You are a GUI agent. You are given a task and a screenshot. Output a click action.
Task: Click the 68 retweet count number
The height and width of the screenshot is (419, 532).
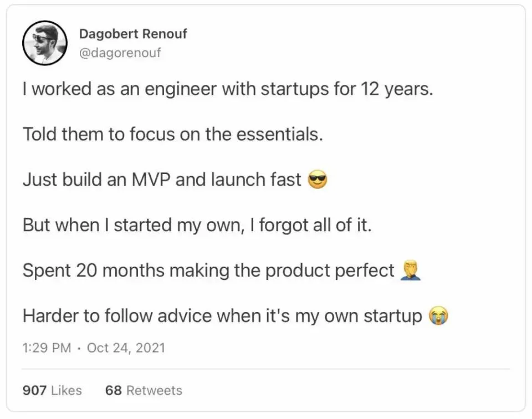pos(113,390)
